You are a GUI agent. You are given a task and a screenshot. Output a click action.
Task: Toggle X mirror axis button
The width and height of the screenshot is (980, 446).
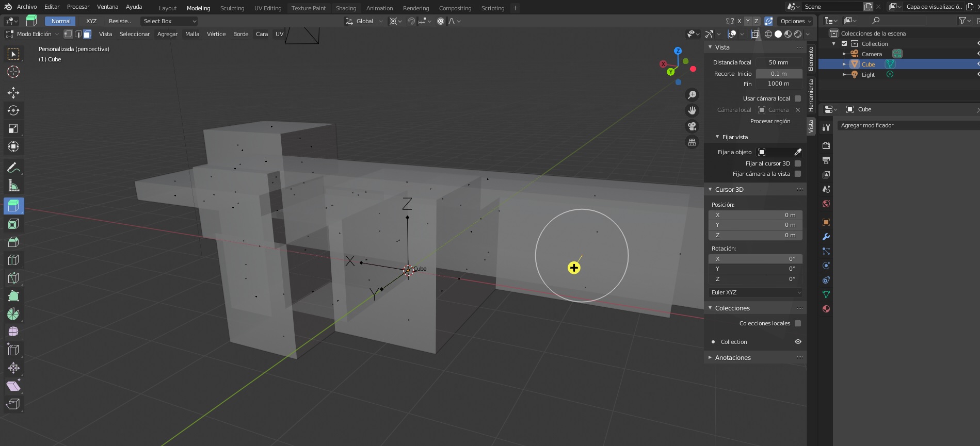click(739, 21)
